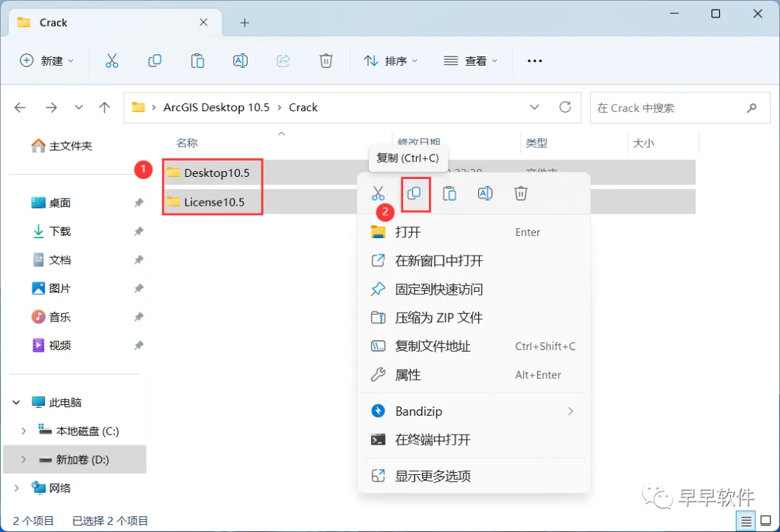780x532 pixels.
Task: Choose 固定到快速访问 in the context menu
Action: (474, 289)
